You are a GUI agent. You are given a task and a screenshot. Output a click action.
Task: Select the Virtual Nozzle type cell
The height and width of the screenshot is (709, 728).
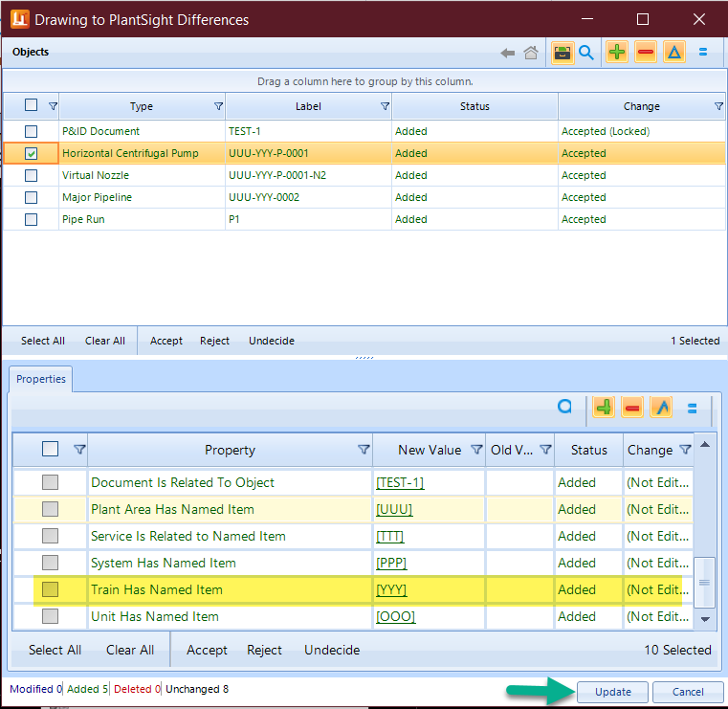(x=143, y=175)
